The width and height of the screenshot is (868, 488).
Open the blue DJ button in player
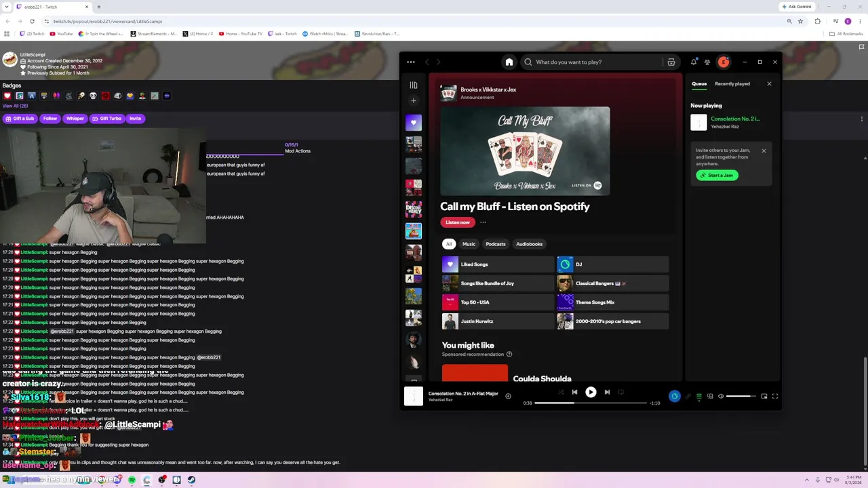tap(674, 396)
